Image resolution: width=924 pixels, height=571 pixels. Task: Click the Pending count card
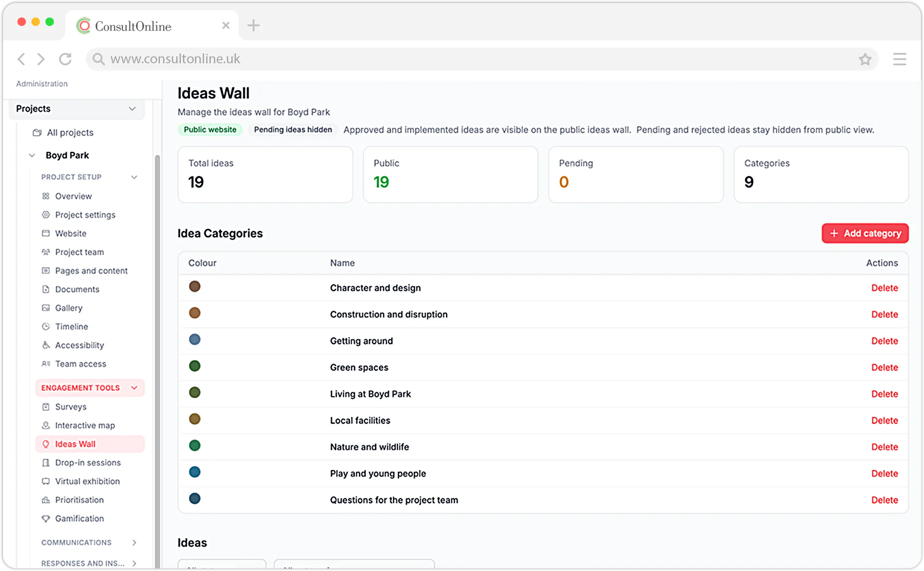(636, 174)
